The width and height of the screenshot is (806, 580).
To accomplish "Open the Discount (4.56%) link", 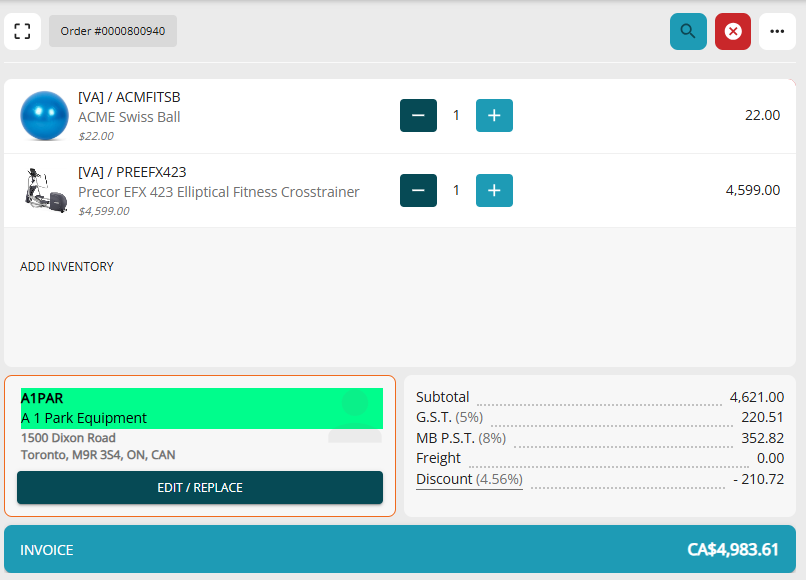I will (469, 479).
